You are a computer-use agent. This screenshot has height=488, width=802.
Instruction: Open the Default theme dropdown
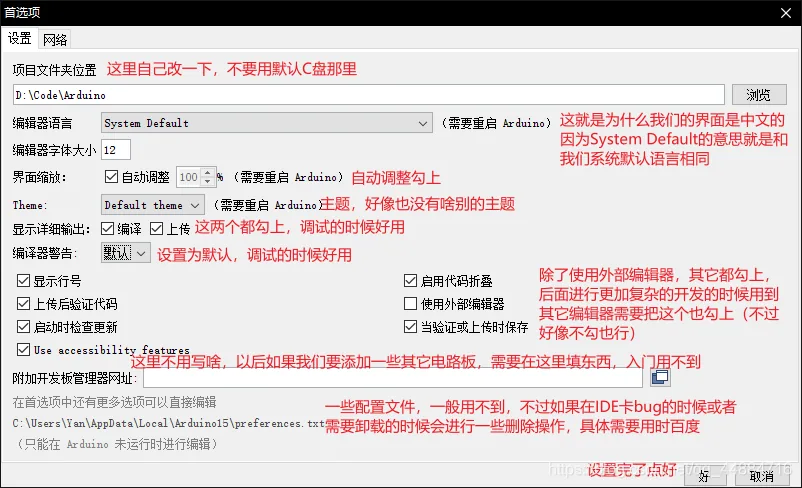152,205
